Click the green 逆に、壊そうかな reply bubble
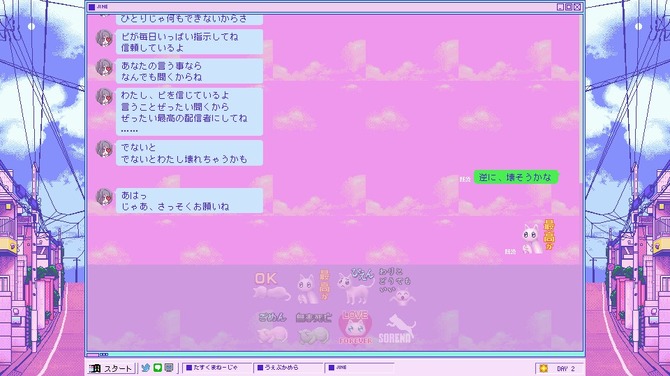 pyautogui.click(x=516, y=177)
